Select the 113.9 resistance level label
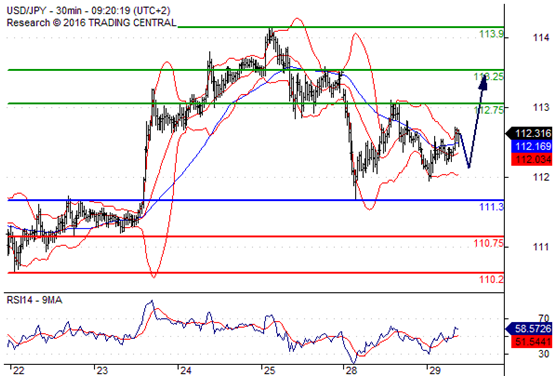The width and height of the screenshot is (557, 378). pos(491,34)
